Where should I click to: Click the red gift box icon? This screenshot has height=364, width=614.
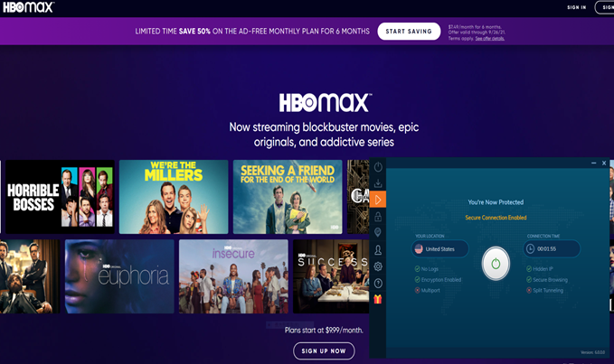[x=378, y=300]
